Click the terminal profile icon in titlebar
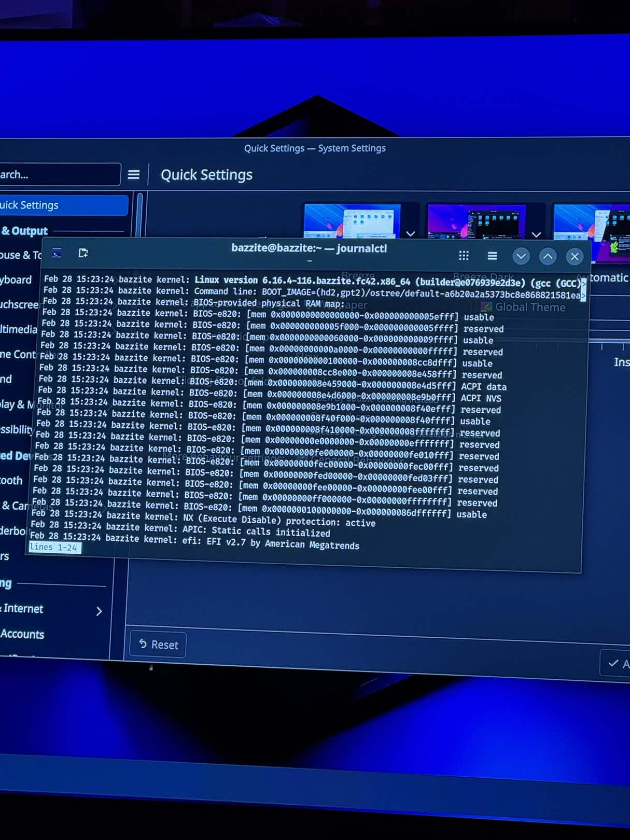 57,253
